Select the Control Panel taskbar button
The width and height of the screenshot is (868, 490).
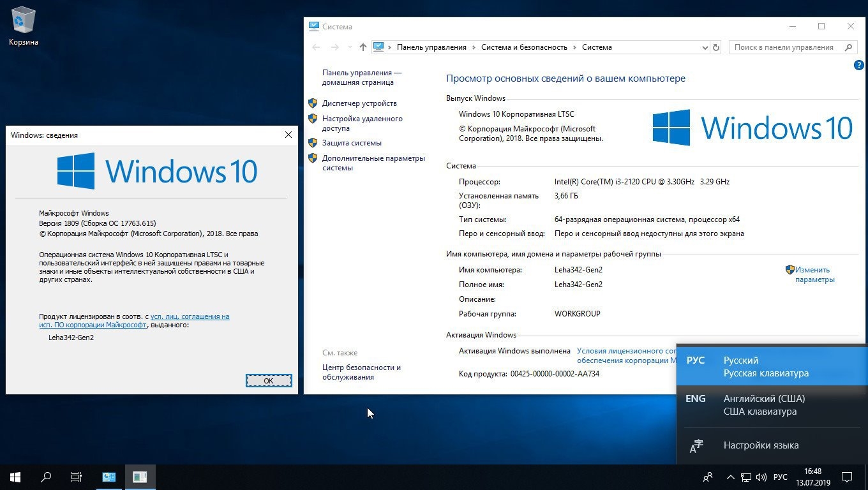coord(109,477)
